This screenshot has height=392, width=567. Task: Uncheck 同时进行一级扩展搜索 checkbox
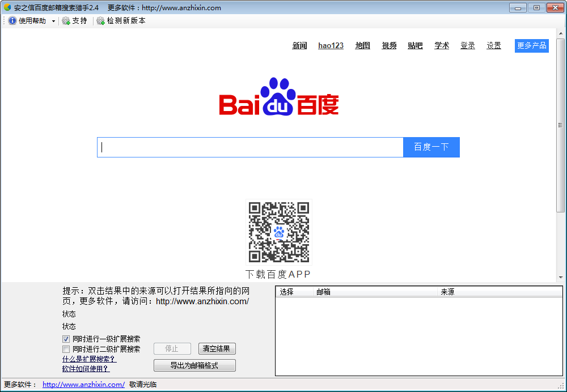(66, 339)
